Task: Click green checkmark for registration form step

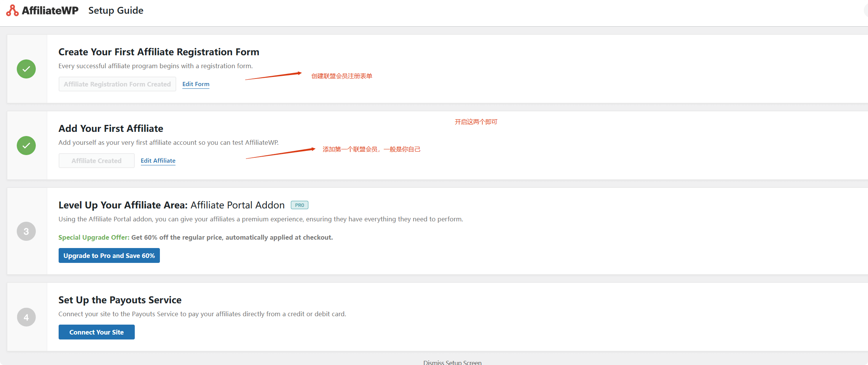Action: [26, 69]
